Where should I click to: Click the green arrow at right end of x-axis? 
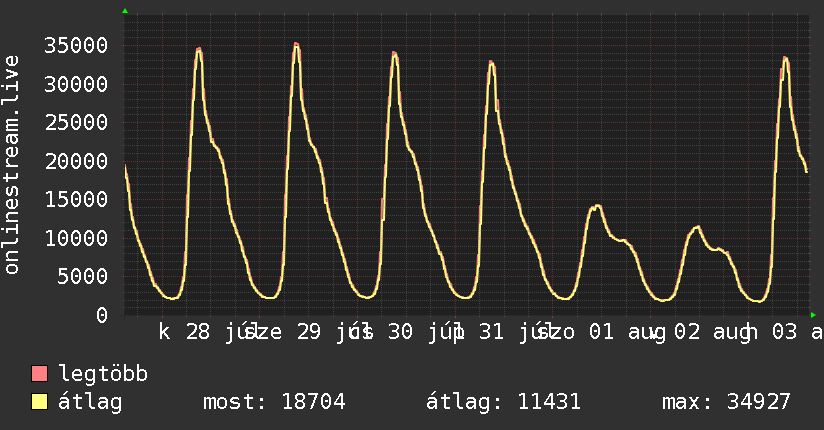coord(813,315)
